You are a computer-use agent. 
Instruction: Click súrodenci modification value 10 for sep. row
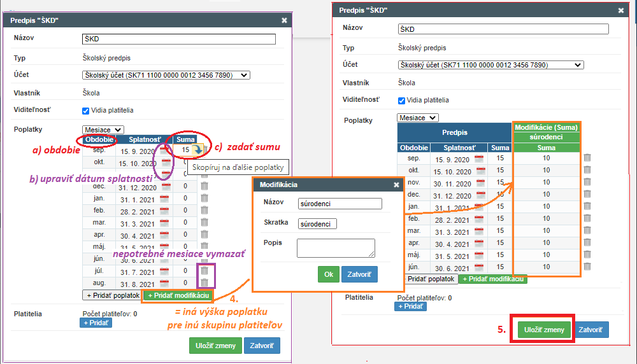coord(547,158)
